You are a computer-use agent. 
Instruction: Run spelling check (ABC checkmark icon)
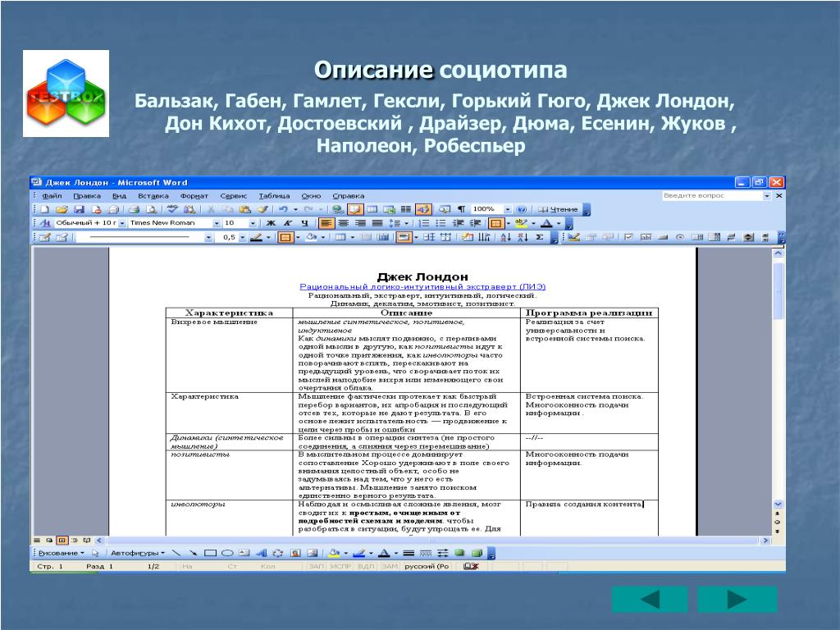(x=171, y=209)
